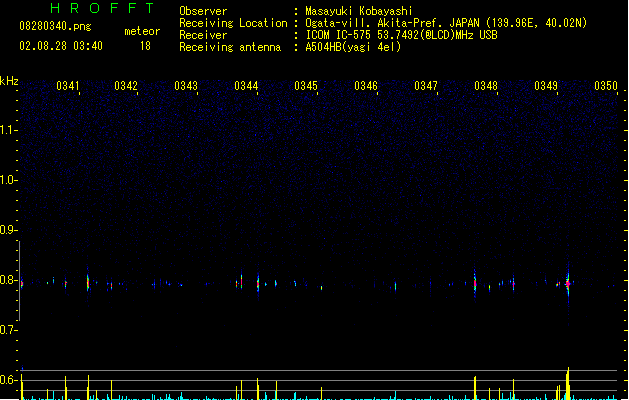Click the bright echo just after 0341

tap(88, 282)
